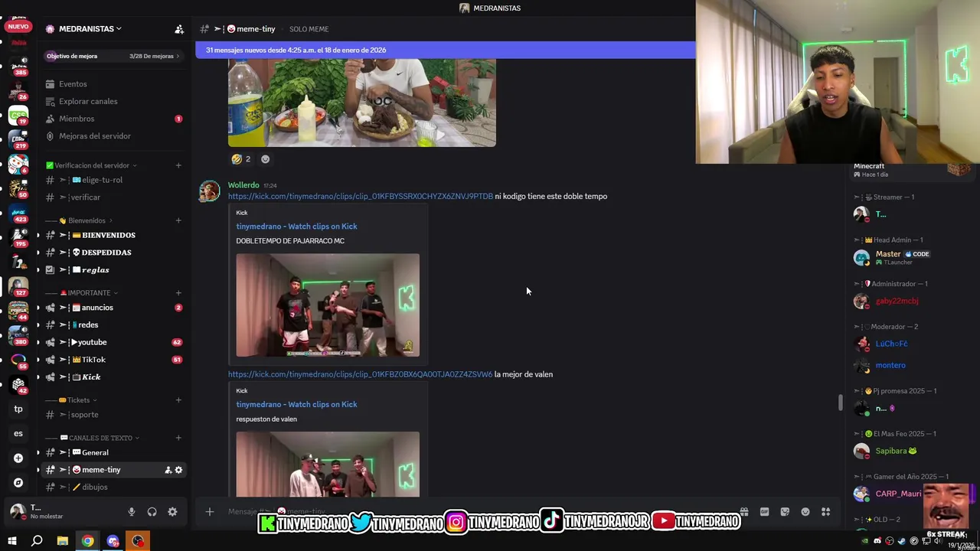
Task: Add a channel to the Tickets category
Action: pos(178,400)
